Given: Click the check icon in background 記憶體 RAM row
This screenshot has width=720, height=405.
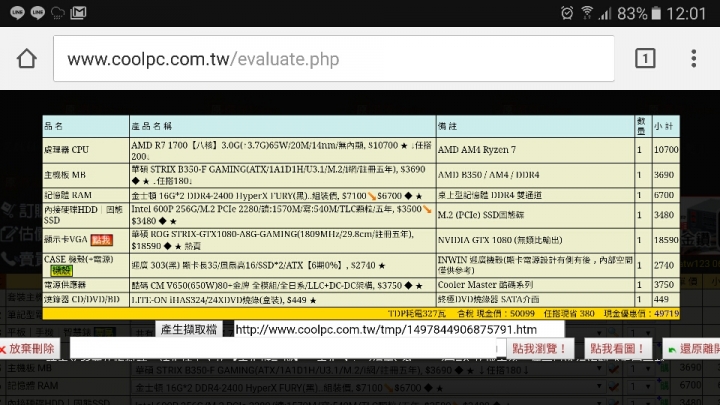Looking at the screenshot, I should point(613,387).
